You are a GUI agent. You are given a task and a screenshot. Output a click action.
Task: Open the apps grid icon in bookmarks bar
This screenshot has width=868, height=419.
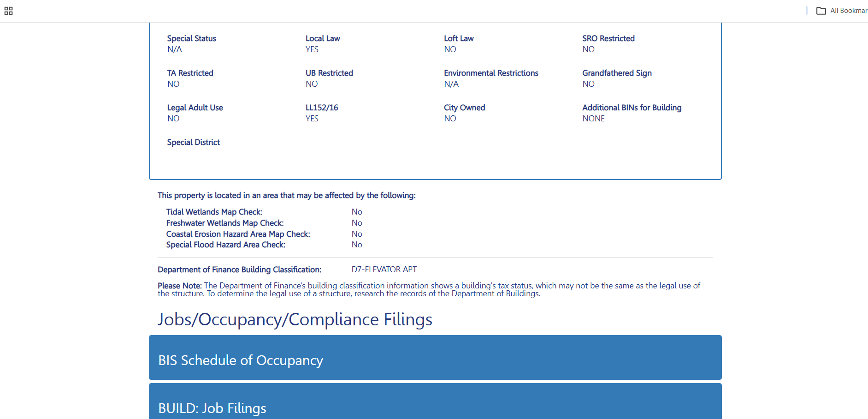click(8, 11)
